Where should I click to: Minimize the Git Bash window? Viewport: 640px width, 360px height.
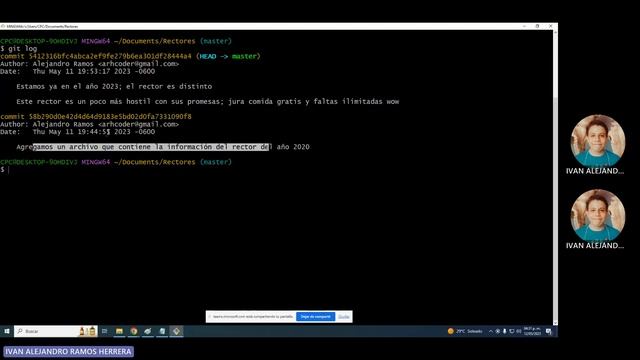coord(524,26)
